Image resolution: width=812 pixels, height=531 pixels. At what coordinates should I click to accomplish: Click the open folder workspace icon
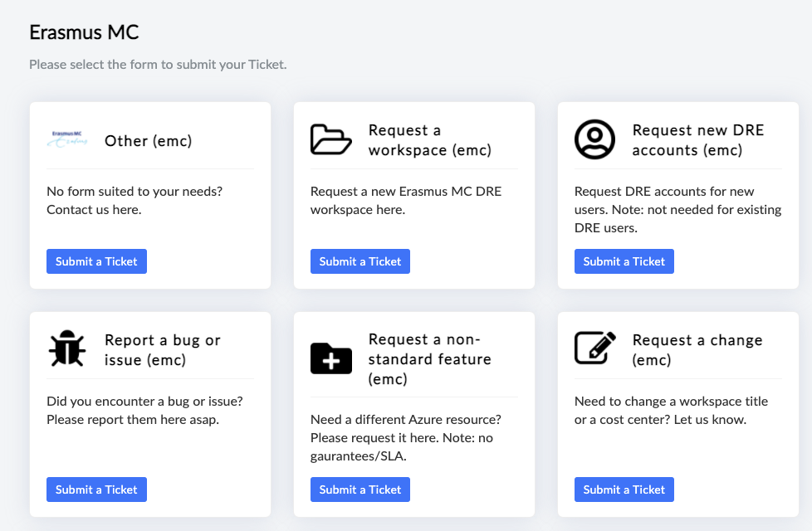[x=331, y=139]
